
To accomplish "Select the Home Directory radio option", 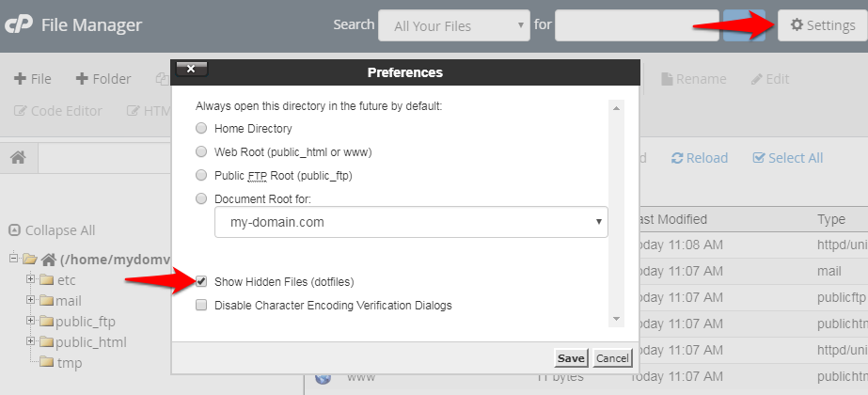I will pyautogui.click(x=201, y=128).
